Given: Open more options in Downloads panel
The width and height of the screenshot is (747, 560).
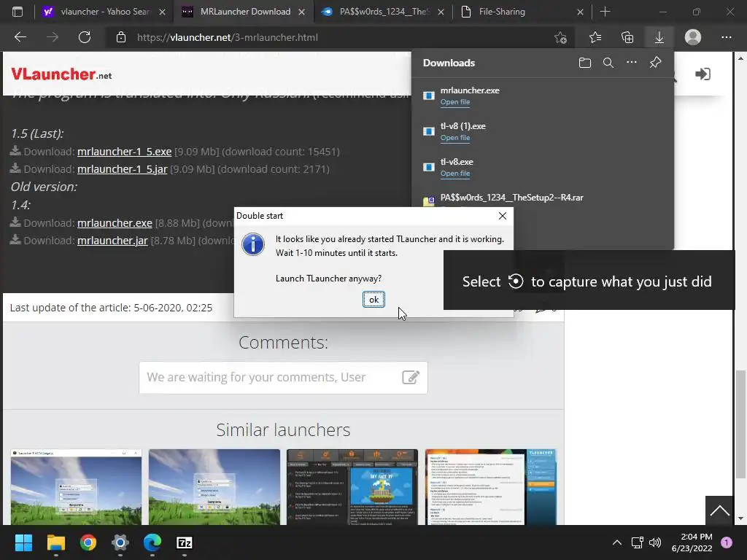Looking at the screenshot, I should [x=631, y=63].
